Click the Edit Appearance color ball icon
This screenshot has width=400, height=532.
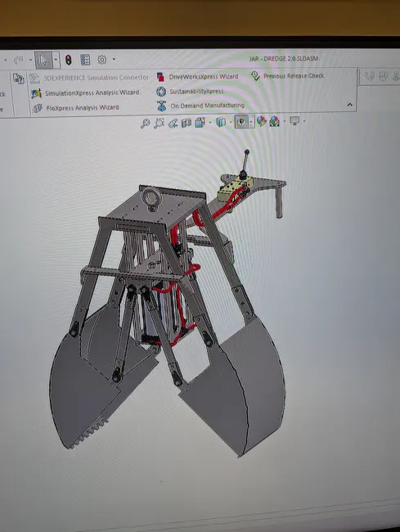click(x=262, y=121)
